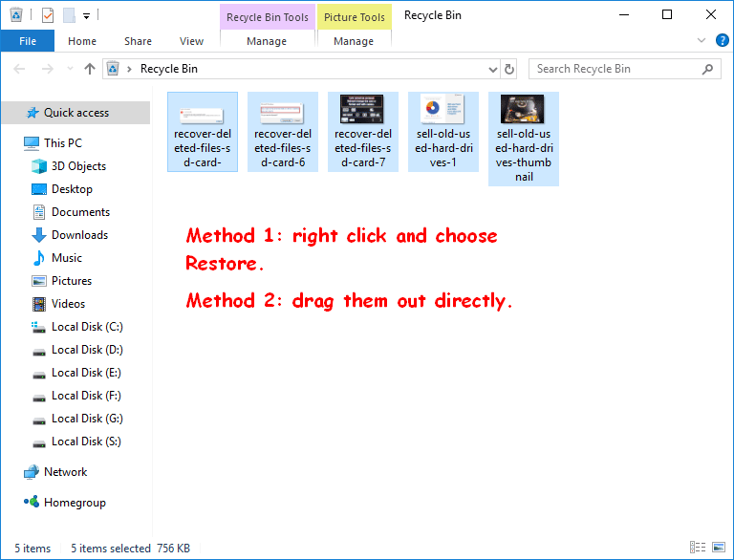Screen dimensions: 734x560
Task: Click file name sell-old-used-hard-drives-1
Action: tap(443, 148)
